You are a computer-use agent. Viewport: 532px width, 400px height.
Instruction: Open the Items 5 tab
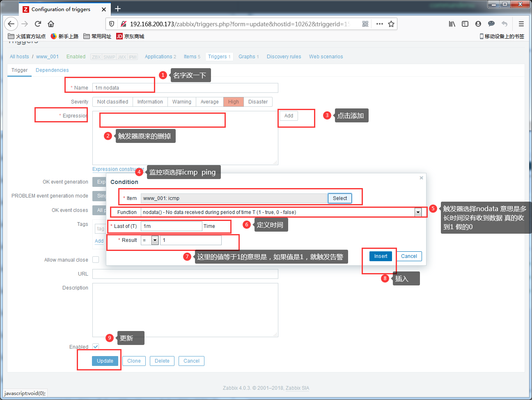(x=192, y=57)
